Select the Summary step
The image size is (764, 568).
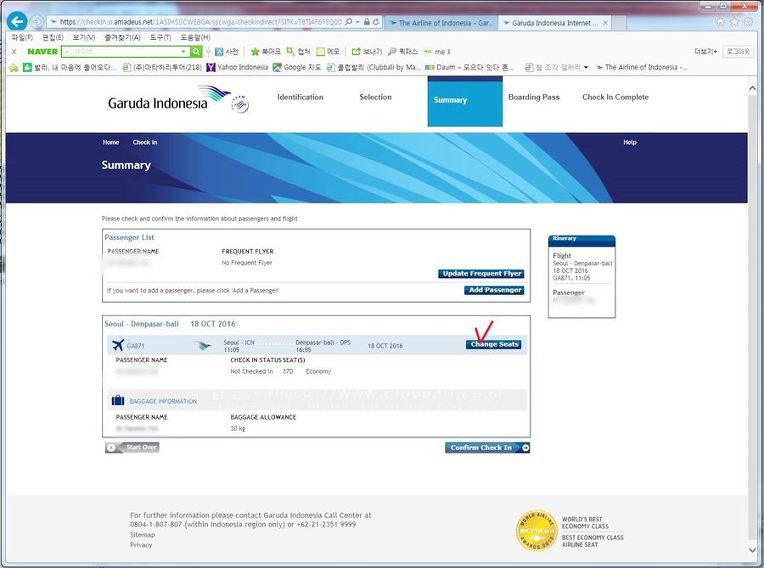(465, 101)
